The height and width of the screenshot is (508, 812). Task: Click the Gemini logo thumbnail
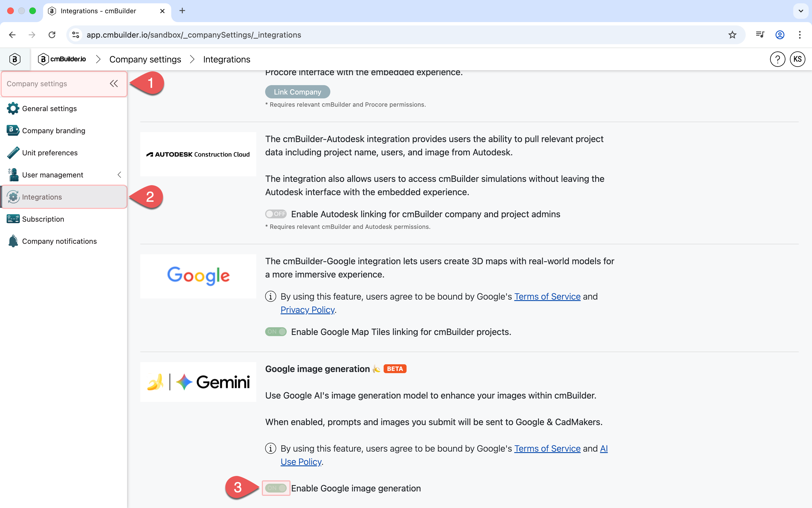point(198,382)
